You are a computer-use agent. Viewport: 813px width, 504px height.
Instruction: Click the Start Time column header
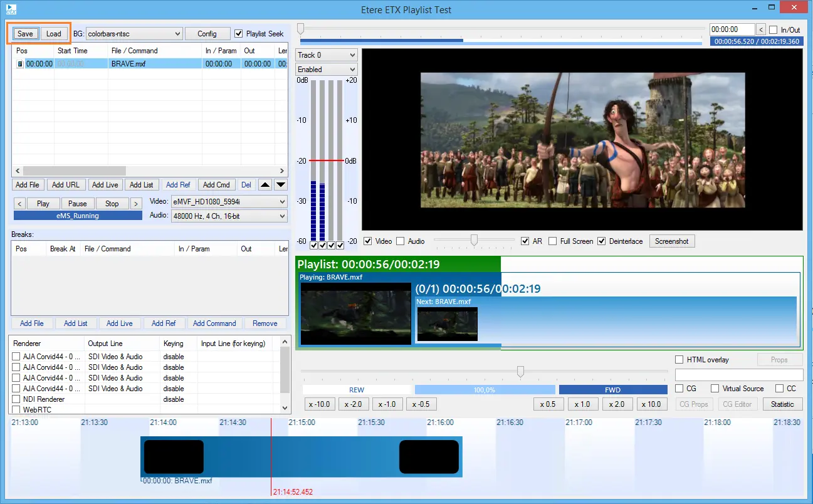click(x=73, y=51)
